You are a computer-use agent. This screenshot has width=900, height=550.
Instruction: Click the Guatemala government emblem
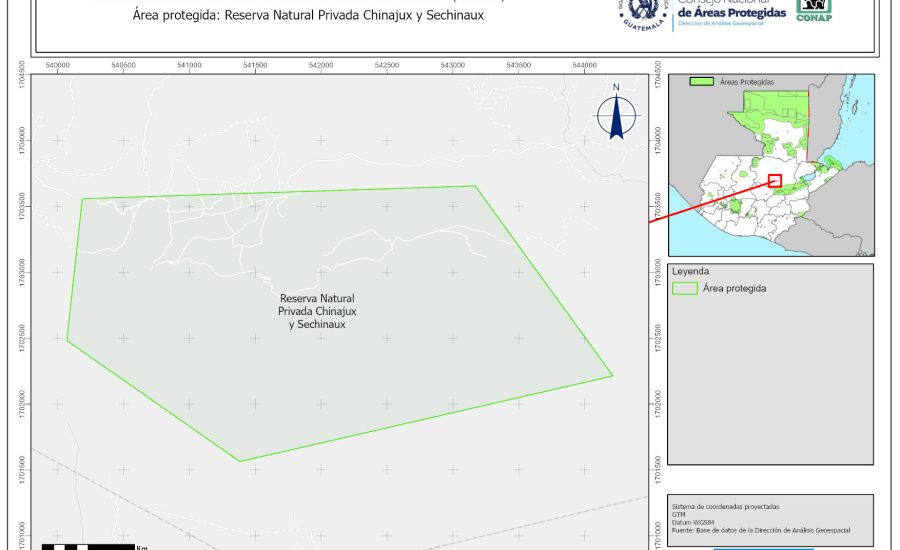click(x=645, y=14)
